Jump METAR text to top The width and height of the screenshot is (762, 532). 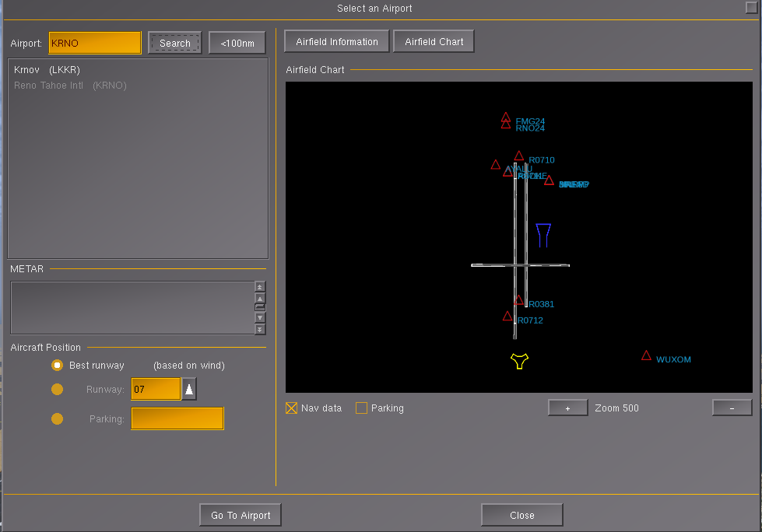tap(260, 287)
